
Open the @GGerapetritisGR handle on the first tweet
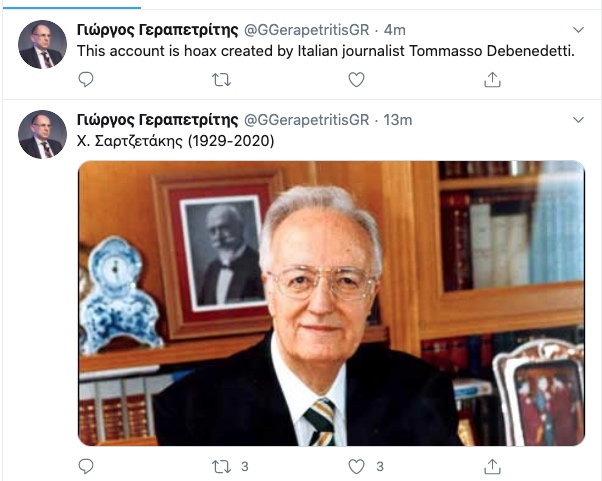[306, 30]
